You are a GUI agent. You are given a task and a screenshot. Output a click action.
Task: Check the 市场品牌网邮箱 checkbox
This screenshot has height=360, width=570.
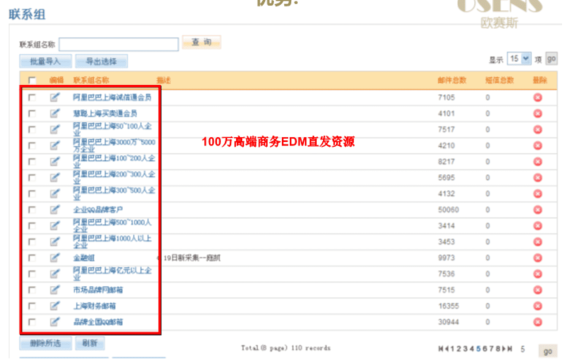coord(32,290)
